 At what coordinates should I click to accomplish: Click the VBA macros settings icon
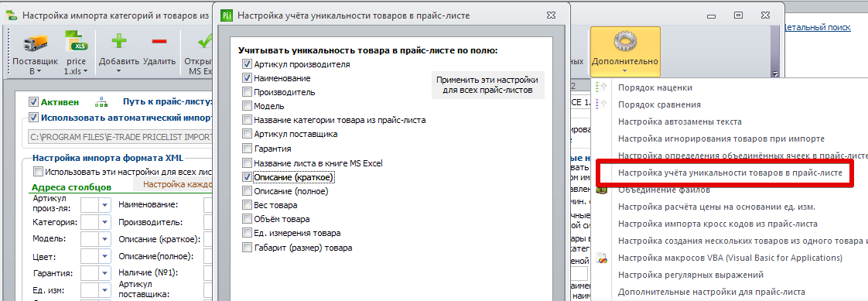coord(601,258)
